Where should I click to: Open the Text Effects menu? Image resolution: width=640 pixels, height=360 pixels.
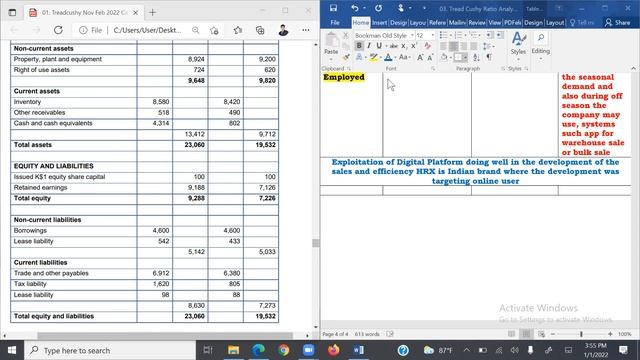[x=359, y=58]
